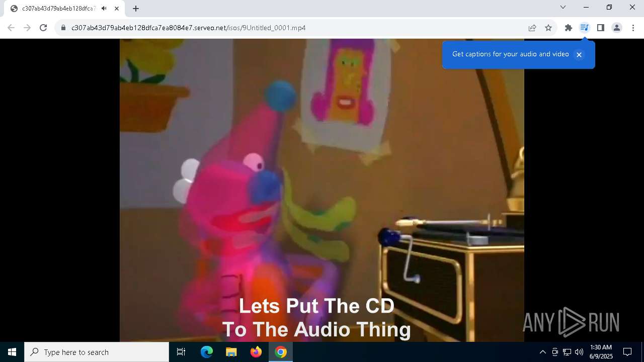This screenshot has width=644, height=362.
Task: Click the Meet Now tray icon
Action: [555, 352]
